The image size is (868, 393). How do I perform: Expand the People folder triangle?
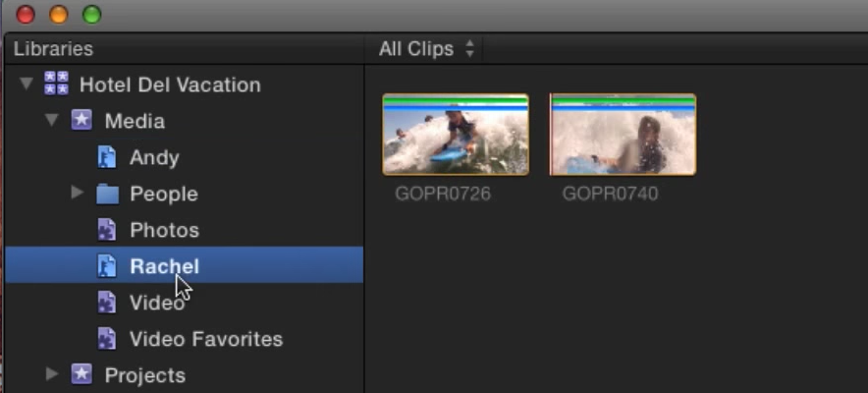(x=78, y=193)
